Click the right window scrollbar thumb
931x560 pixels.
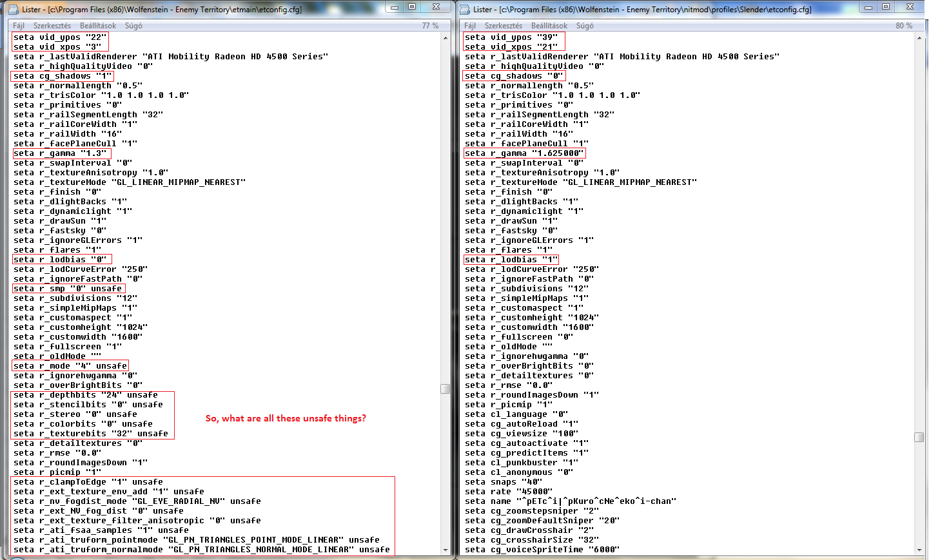click(919, 437)
